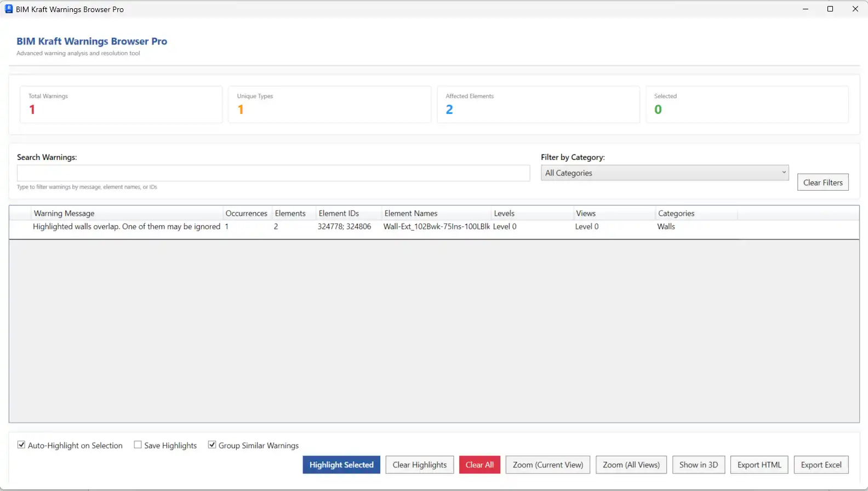868x491 pixels.
Task: Disable Auto-Highlight on Selection checkbox
Action: [x=21, y=445]
